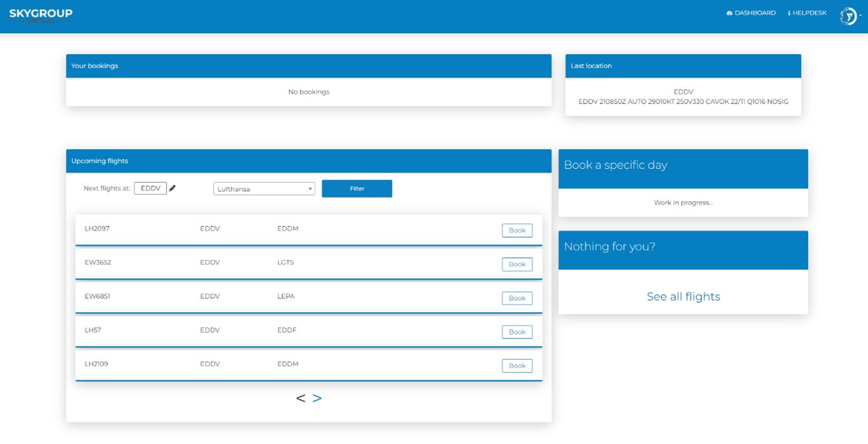
Task: Open See all flights
Action: click(x=683, y=297)
